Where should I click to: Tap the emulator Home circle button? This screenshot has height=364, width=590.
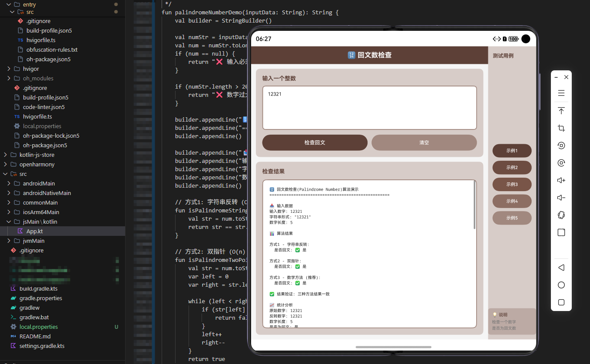coord(561,285)
